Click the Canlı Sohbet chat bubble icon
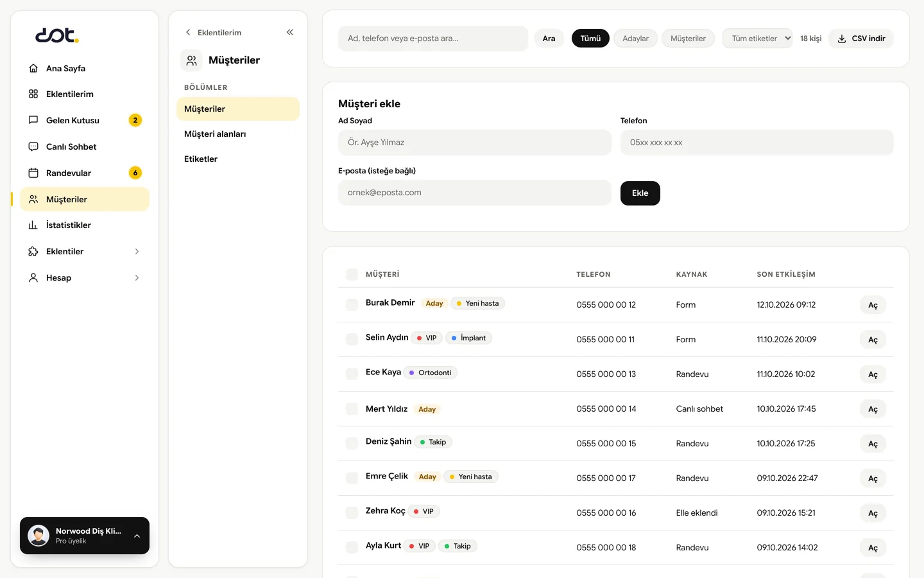Screen dimensions: 924x578 coord(33,146)
